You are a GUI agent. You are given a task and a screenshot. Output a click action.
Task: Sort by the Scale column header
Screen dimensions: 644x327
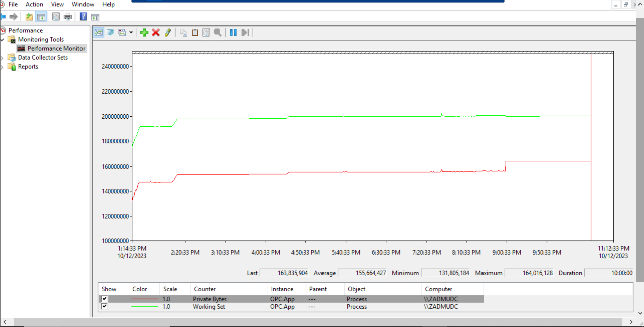click(175, 289)
